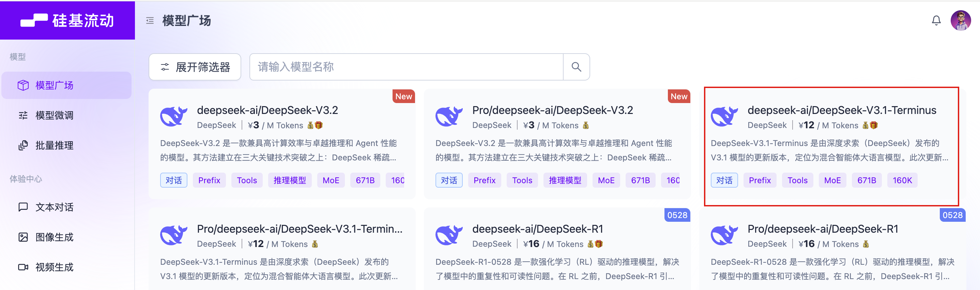
Task: Click the 批量推理 copy icon
Action: [x=23, y=146]
